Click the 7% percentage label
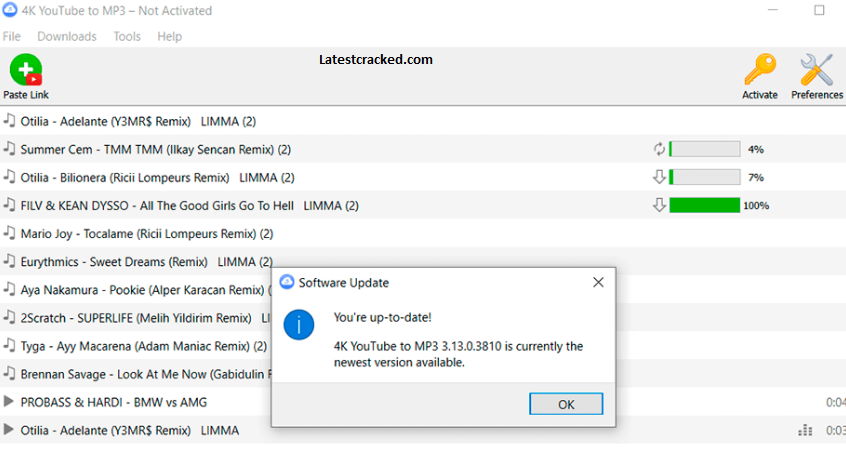 click(755, 177)
